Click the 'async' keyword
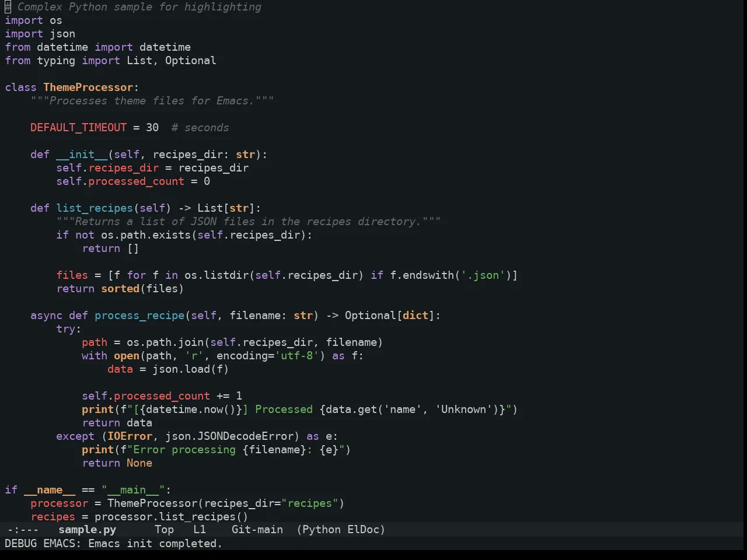Image resolution: width=747 pixels, height=560 pixels. (x=47, y=316)
